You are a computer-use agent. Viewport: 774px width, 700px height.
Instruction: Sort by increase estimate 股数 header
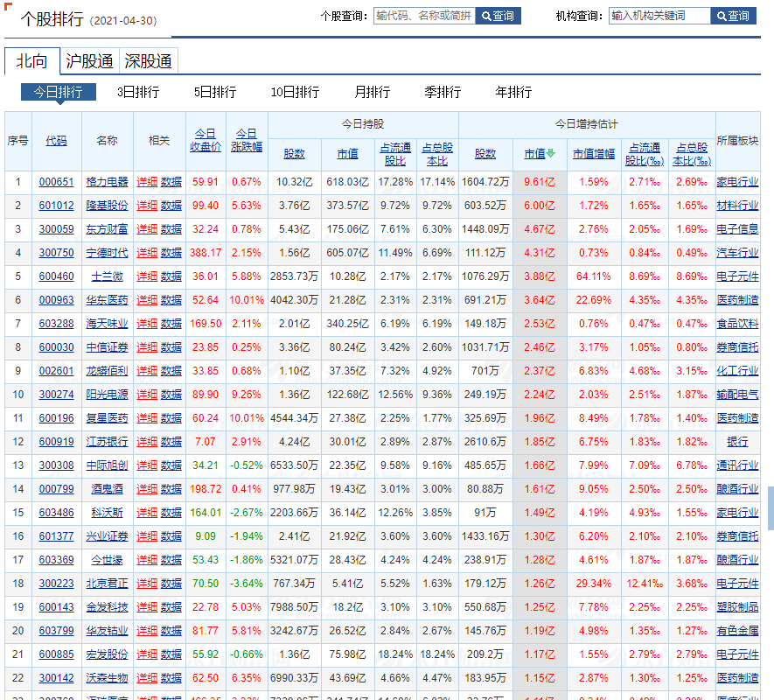click(485, 154)
